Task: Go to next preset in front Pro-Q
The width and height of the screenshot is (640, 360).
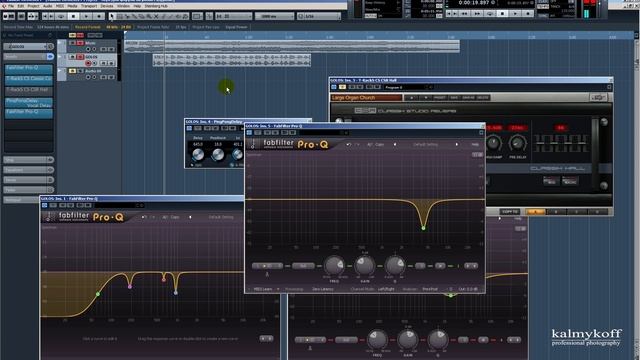Action: point(457,144)
